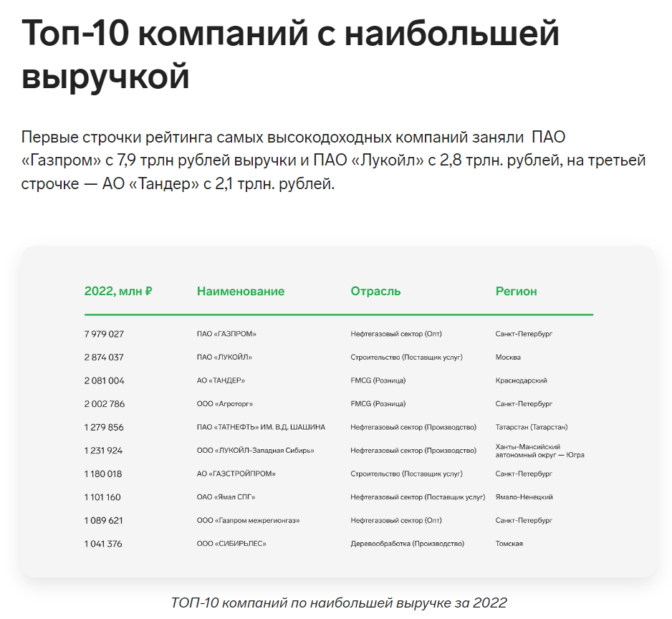The image size is (672, 619).
Task: Click the 'Наименование' column header
Action: (x=241, y=292)
